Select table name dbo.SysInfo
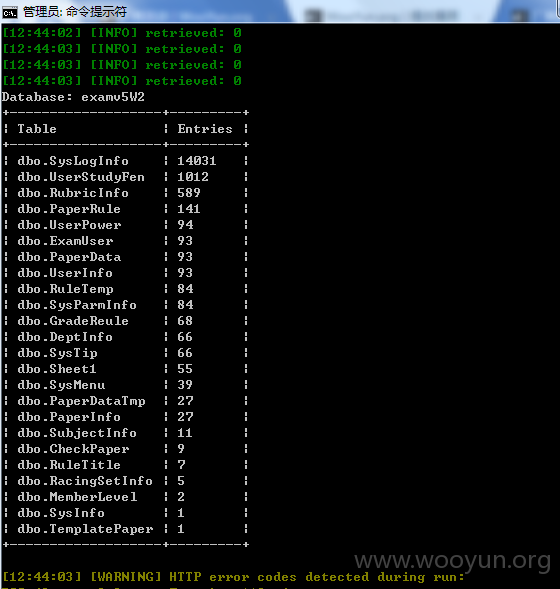The image size is (560, 589). click(x=61, y=513)
